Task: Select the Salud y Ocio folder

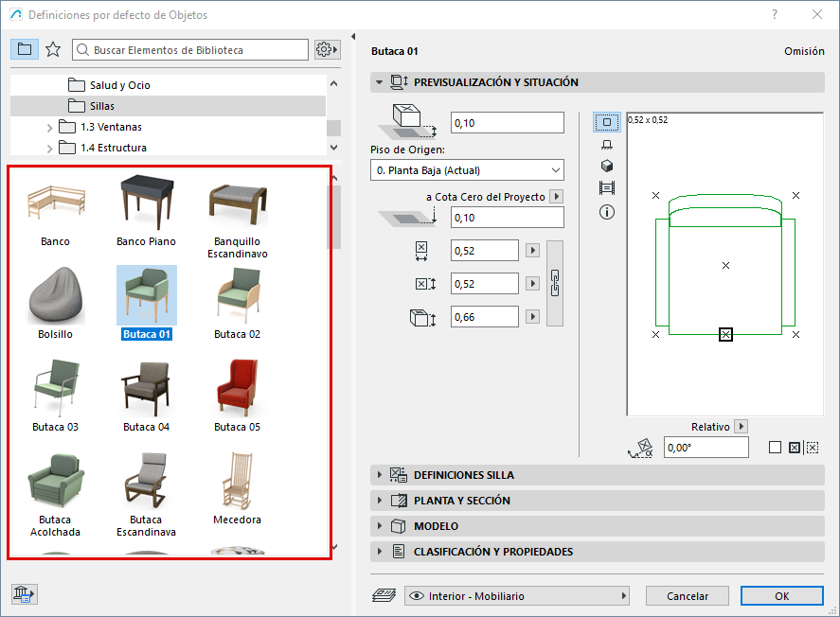Action: 119,85
